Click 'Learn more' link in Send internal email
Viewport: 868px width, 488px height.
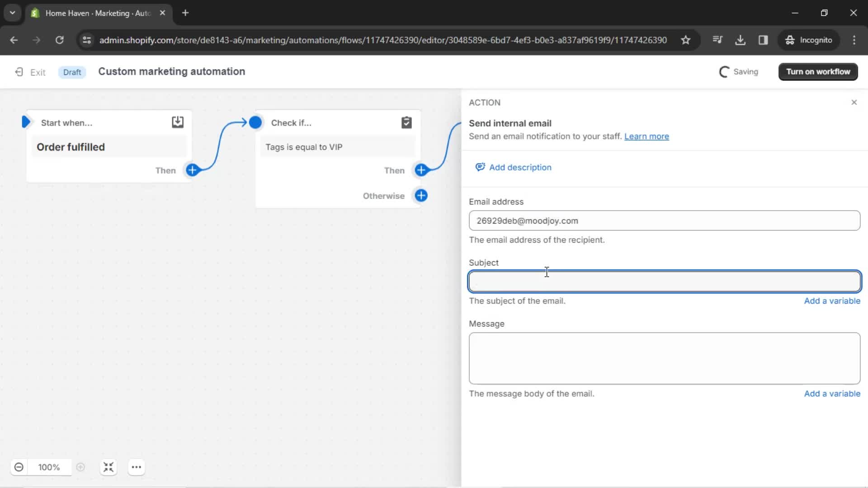(x=646, y=136)
